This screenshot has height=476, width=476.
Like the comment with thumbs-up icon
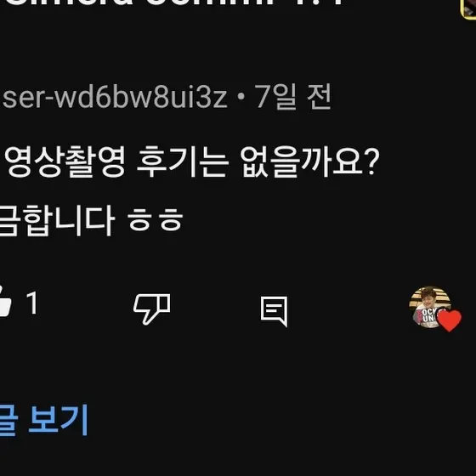(x=4, y=302)
